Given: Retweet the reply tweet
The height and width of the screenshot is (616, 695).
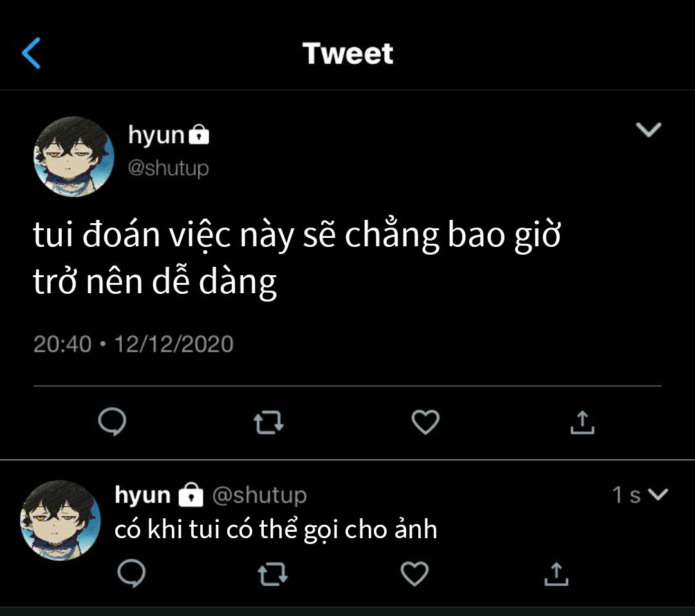Looking at the screenshot, I should click(x=272, y=574).
